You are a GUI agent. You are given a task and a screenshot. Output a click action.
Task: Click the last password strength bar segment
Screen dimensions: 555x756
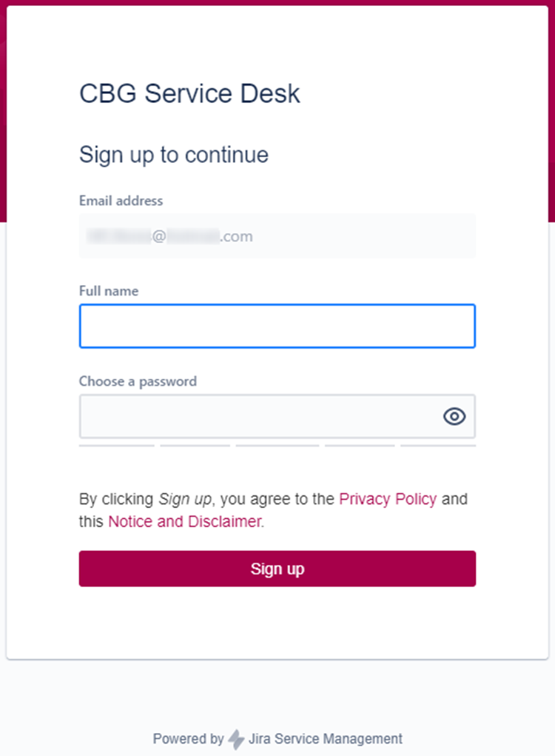click(438, 446)
